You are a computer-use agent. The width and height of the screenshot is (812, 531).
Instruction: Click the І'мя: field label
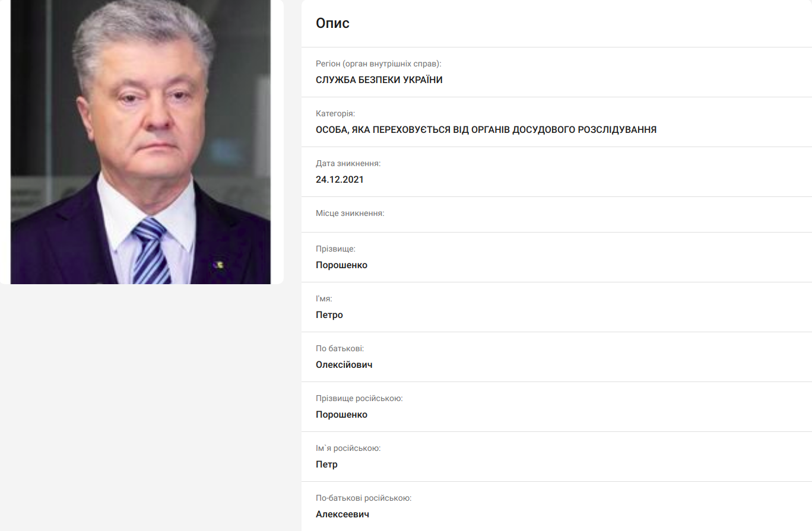pyautogui.click(x=324, y=298)
